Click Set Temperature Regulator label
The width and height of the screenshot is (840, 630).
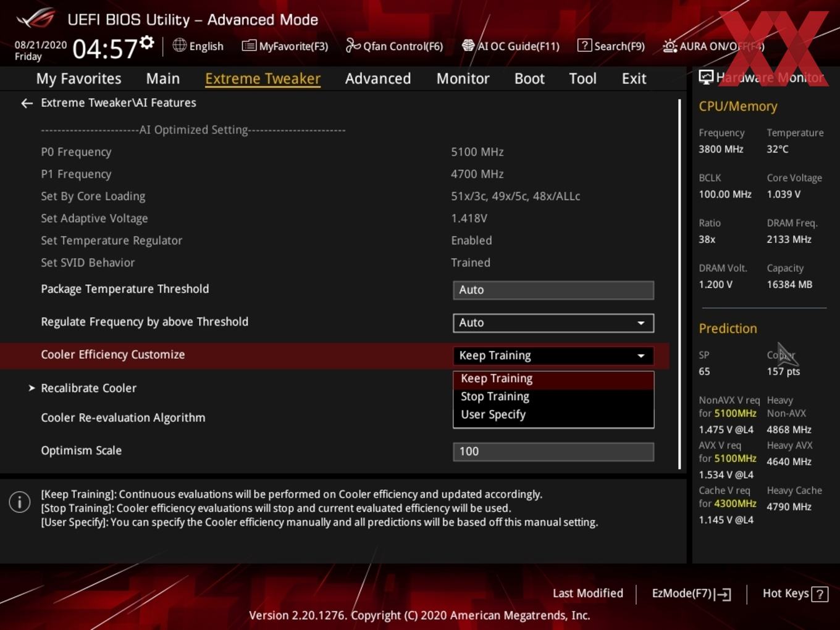click(x=111, y=241)
